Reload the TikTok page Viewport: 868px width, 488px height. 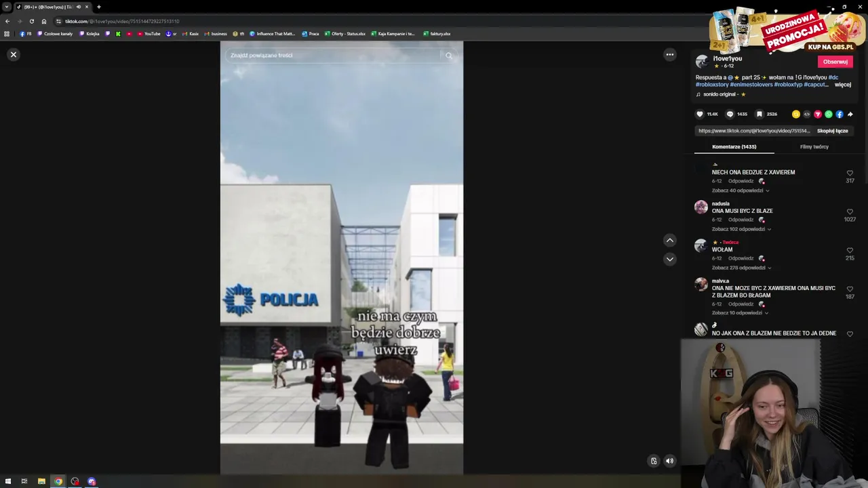[x=31, y=21]
